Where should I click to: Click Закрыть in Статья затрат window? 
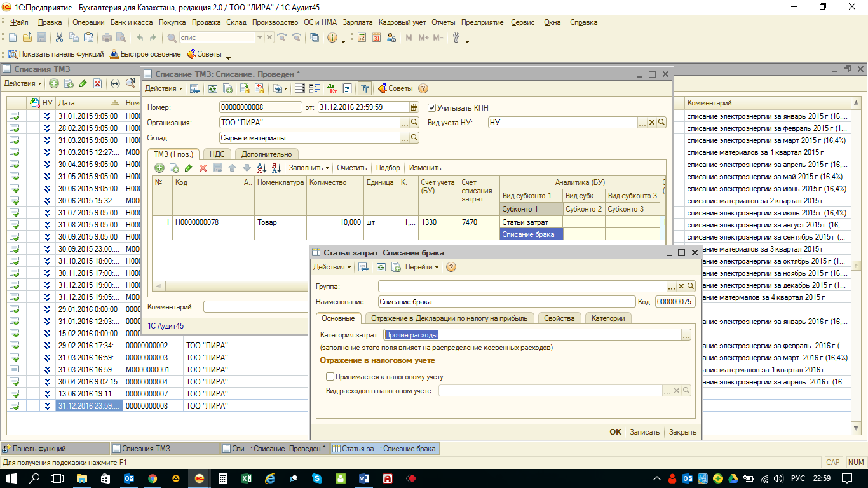pyautogui.click(x=682, y=431)
